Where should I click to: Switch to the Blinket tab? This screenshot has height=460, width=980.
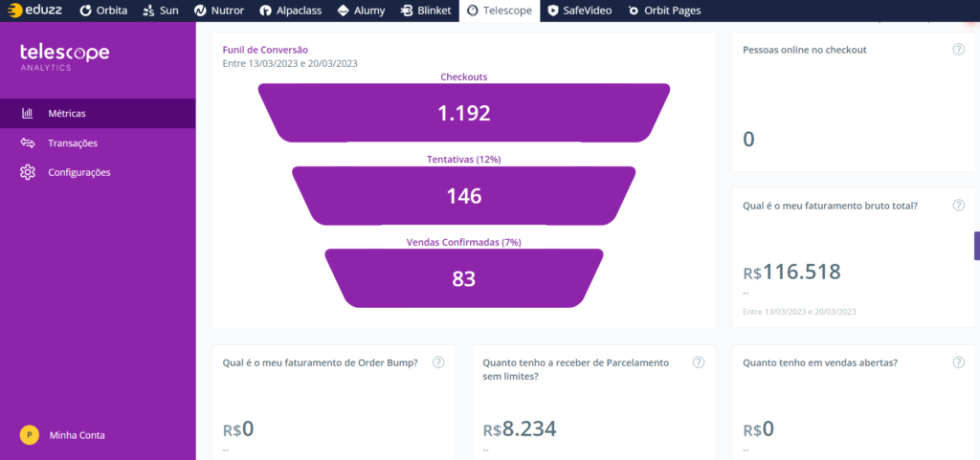pos(426,11)
